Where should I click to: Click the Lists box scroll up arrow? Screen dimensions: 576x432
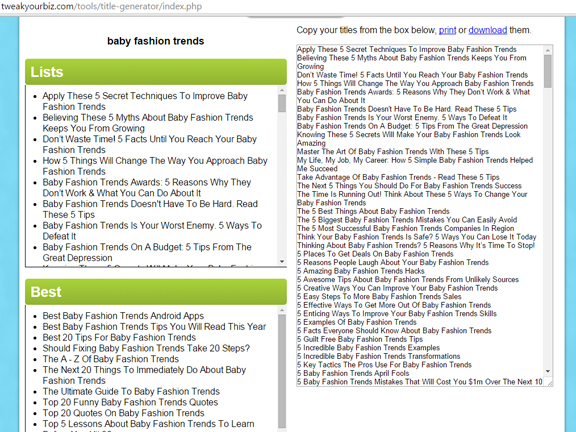pyautogui.click(x=282, y=90)
